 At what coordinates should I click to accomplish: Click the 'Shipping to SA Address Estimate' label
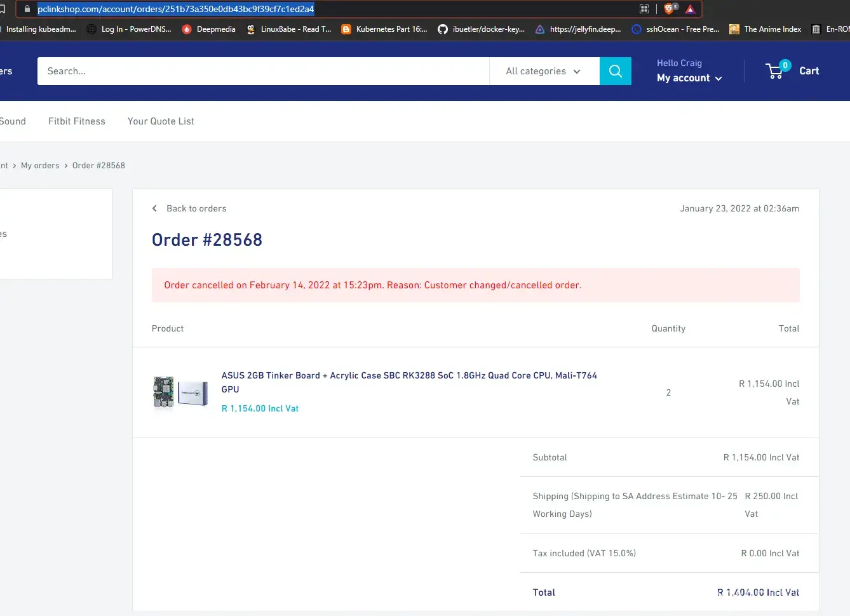pyautogui.click(x=635, y=505)
